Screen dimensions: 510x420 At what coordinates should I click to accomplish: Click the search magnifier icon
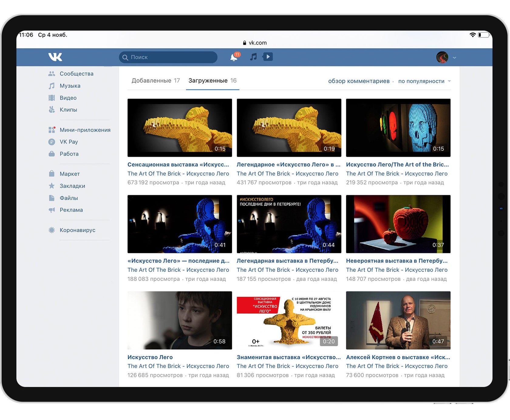[125, 57]
